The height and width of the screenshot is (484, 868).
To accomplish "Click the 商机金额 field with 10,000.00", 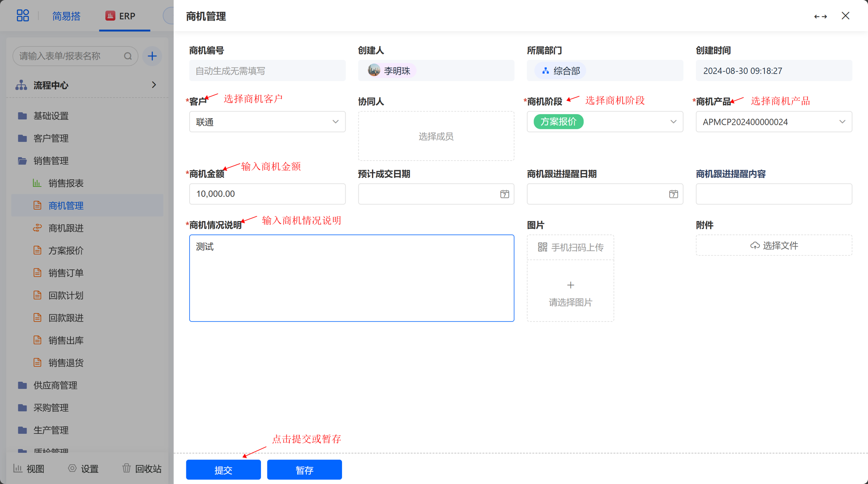I will click(267, 194).
